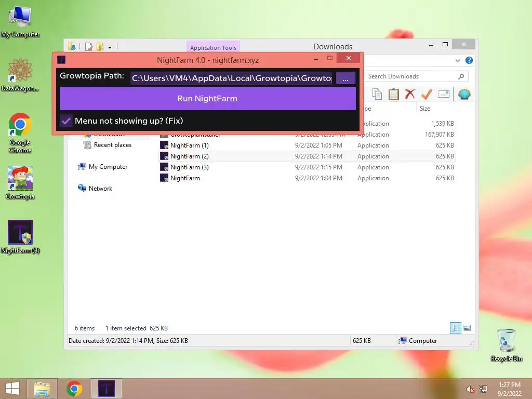Click the Copy toolbar icon
532x399 pixels.
click(377, 94)
